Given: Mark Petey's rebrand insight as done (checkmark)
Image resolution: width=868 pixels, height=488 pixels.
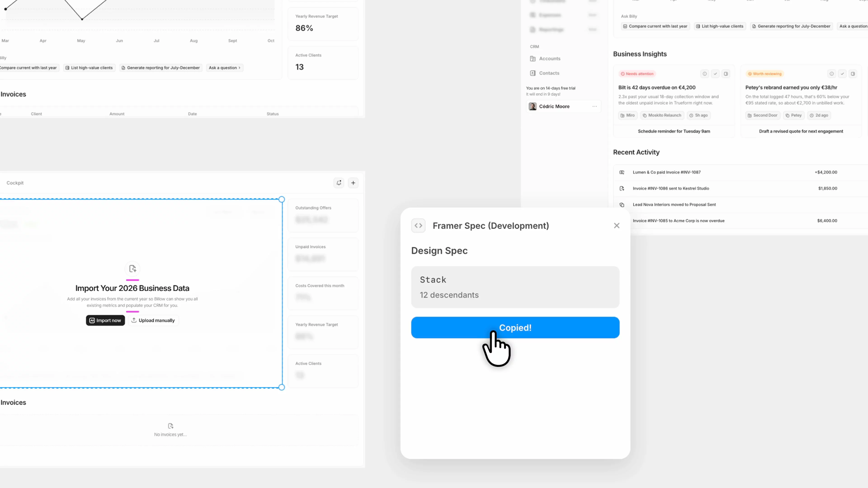Looking at the screenshot, I should point(842,74).
